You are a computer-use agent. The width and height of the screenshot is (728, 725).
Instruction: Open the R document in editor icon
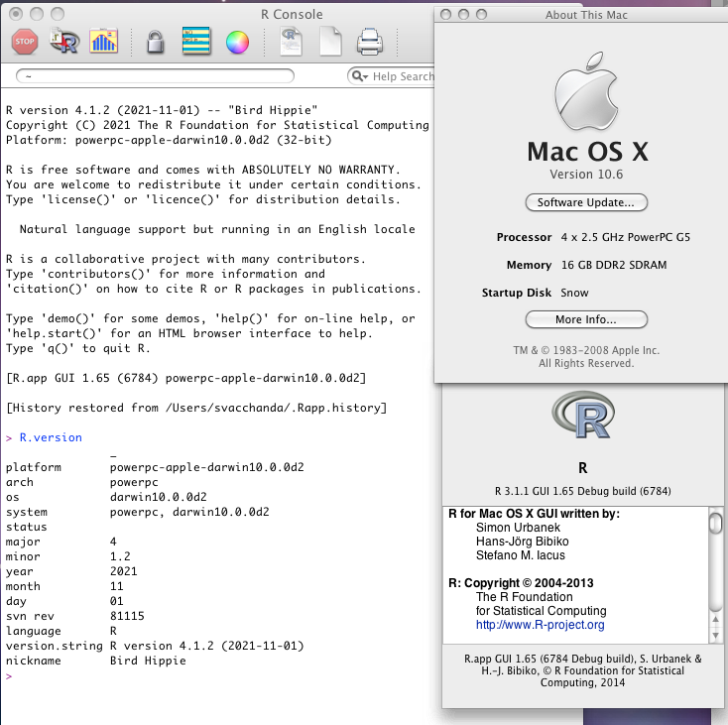click(292, 42)
